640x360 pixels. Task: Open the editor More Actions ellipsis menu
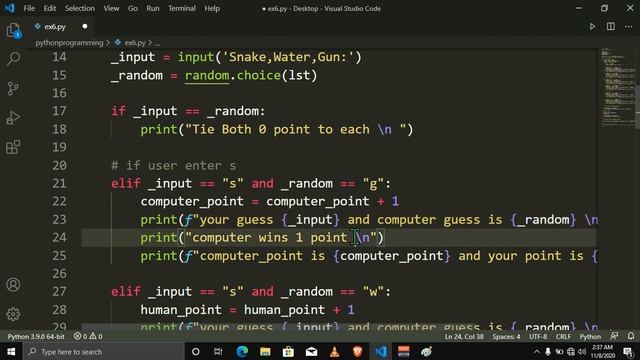[629, 27]
